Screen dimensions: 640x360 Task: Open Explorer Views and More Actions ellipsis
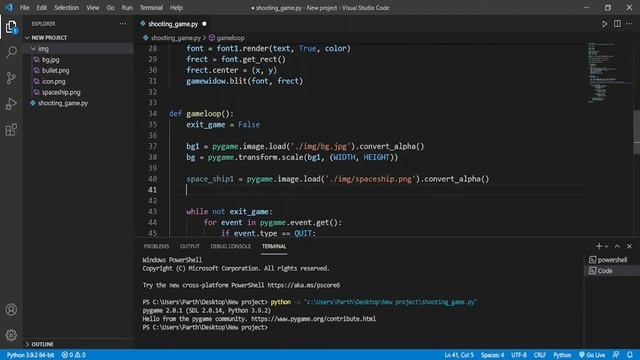(x=123, y=24)
